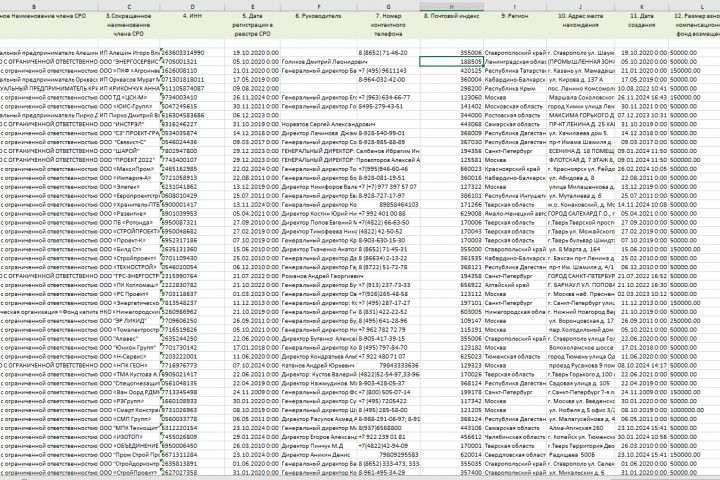Screen dimensions: 720x480
Task: Select column K header
Action: pyautogui.click(x=641, y=6)
